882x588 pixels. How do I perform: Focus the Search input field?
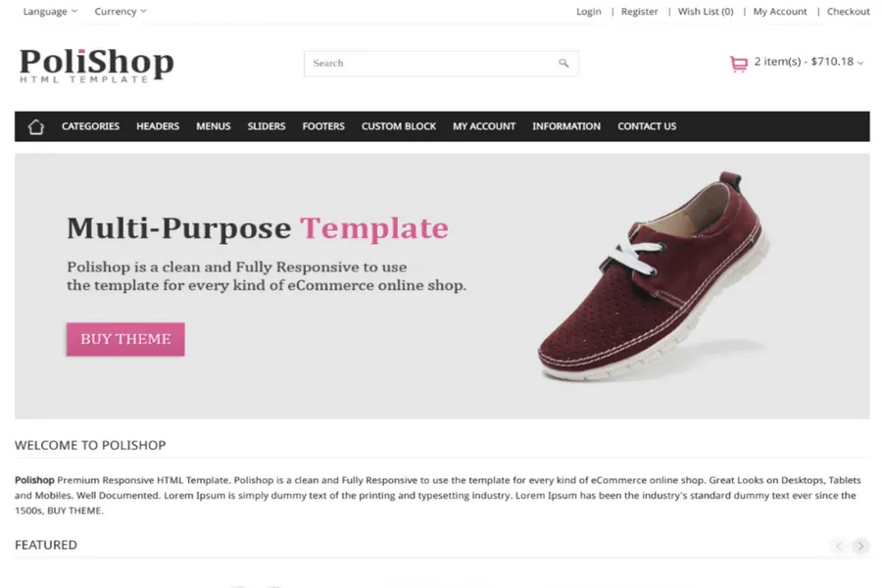click(x=429, y=64)
